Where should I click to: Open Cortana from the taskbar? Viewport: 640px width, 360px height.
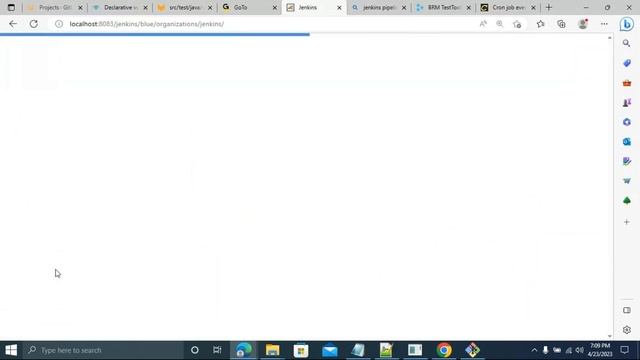(195, 350)
